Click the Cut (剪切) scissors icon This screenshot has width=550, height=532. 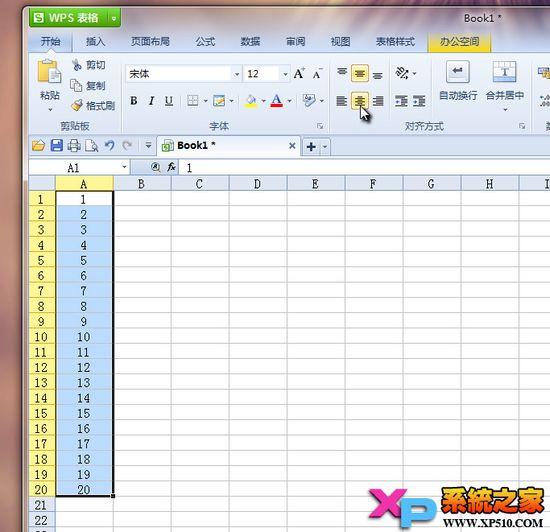(x=77, y=65)
